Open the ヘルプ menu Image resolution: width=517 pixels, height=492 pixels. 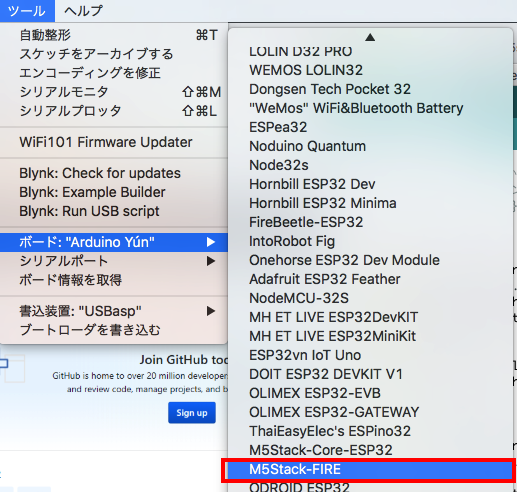point(83,11)
